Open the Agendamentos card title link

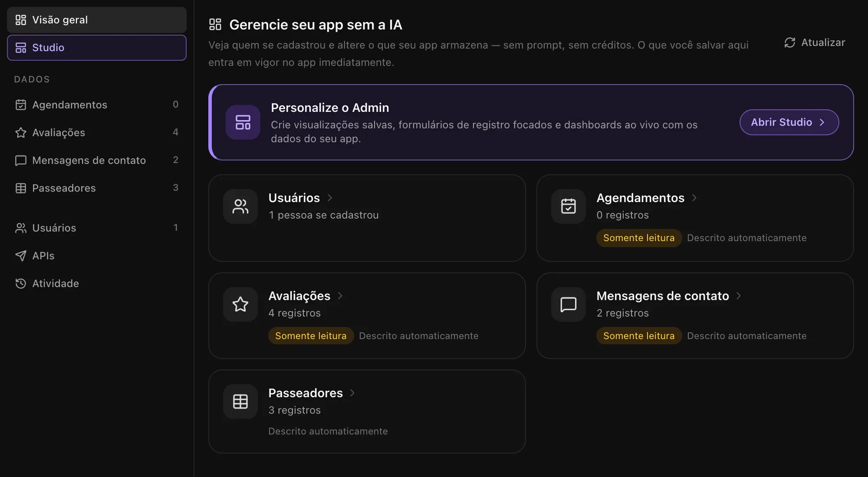641,198
